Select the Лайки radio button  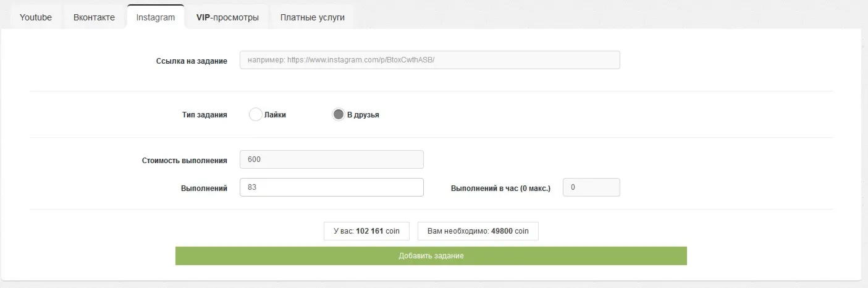click(x=256, y=114)
